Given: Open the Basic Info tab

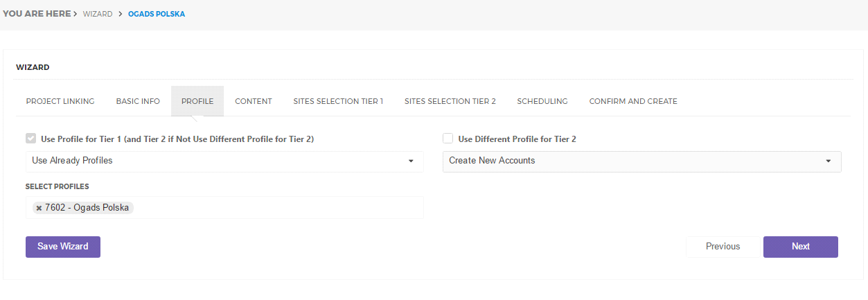Looking at the screenshot, I should [x=138, y=101].
